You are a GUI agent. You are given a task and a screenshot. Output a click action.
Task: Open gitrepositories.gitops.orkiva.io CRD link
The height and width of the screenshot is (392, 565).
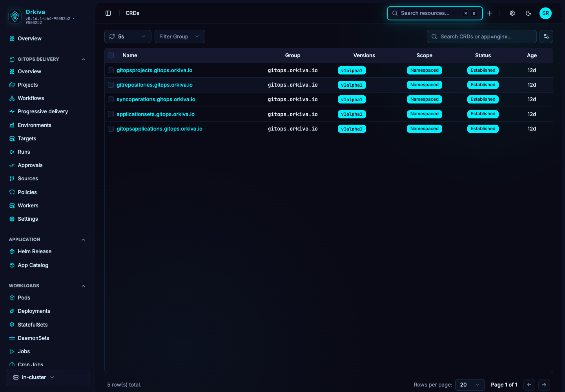pos(155,85)
